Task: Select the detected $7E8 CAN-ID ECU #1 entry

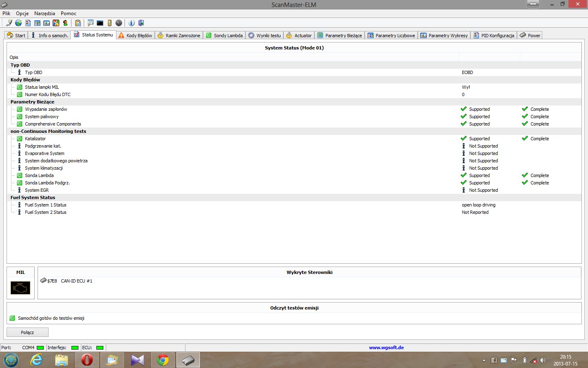Action: pyautogui.click(x=69, y=281)
